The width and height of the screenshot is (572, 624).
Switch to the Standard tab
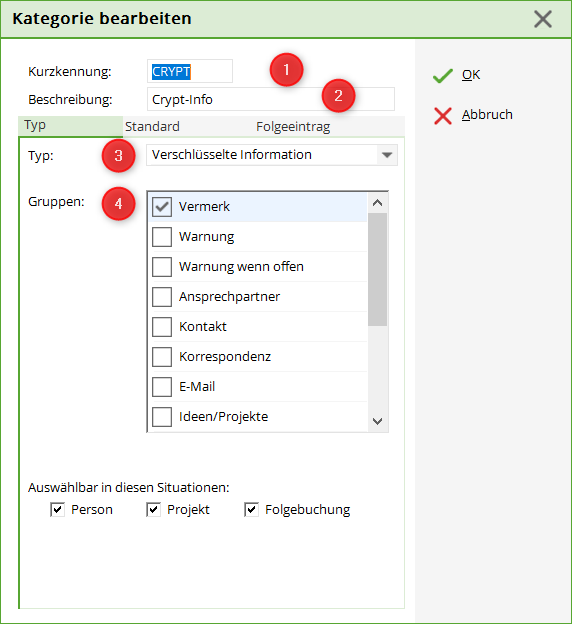click(152, 127)
